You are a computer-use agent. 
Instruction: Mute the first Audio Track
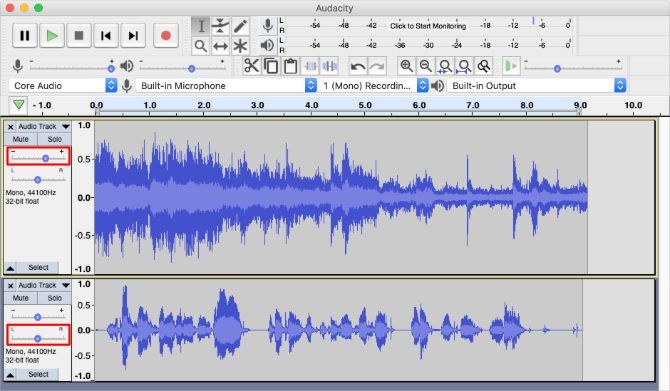[x=21, y=139]
